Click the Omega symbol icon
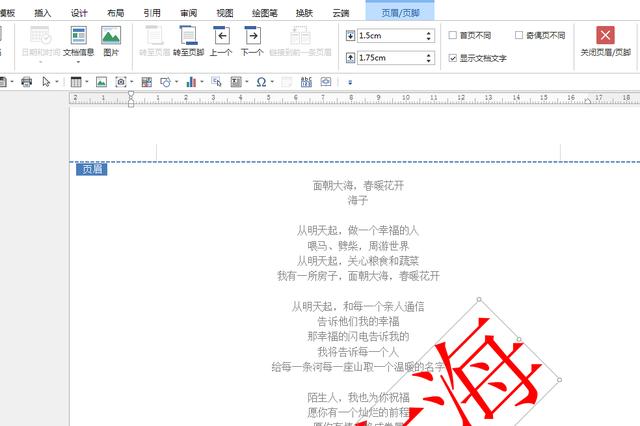The image size is (640, 426). click(261, 82)
